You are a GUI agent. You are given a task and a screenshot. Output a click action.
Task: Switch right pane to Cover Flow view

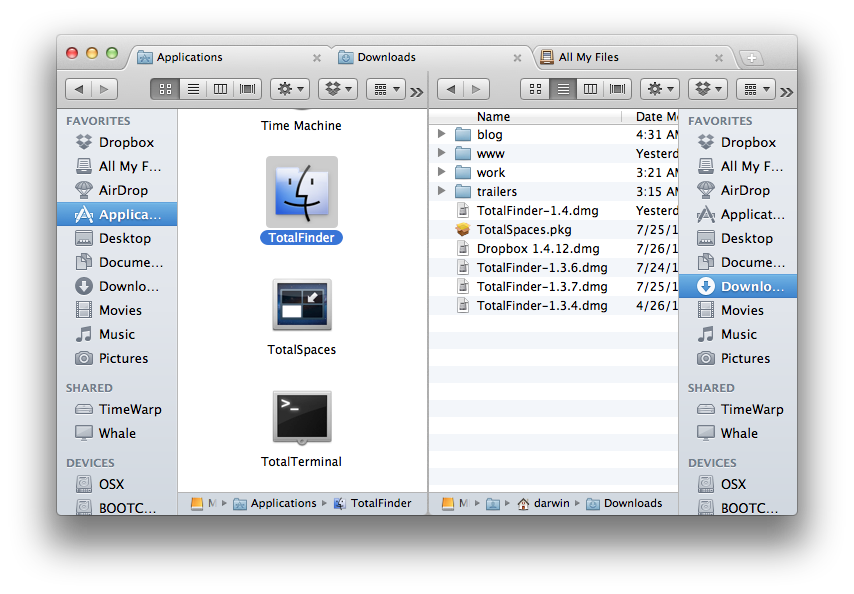click(618, 89)
